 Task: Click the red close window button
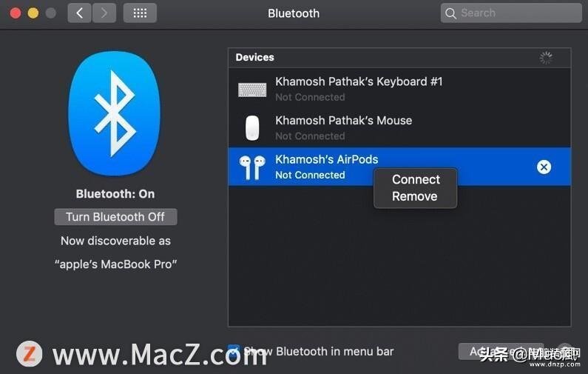tap(16, 13)
